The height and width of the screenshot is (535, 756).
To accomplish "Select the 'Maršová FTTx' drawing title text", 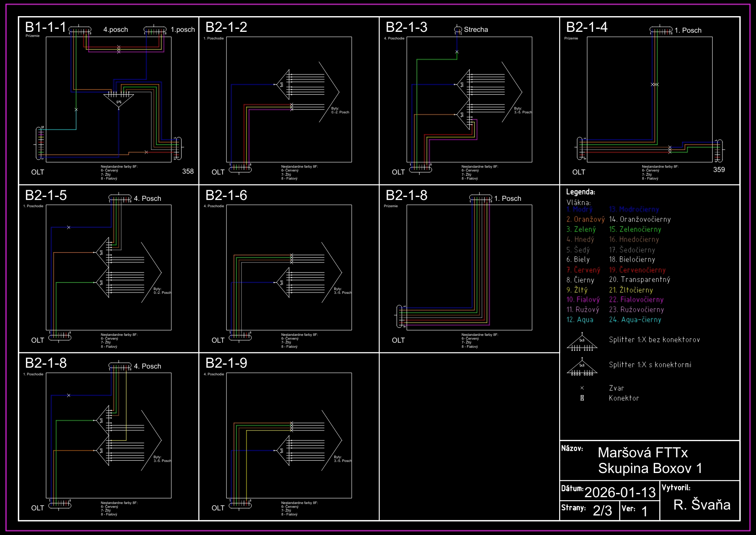I will tap(643, 453).
